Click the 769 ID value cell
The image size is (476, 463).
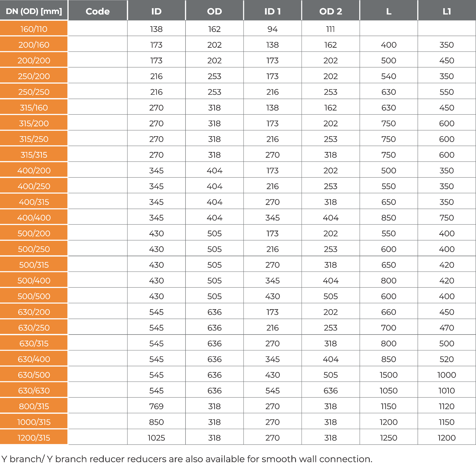[x=156, y=406]
